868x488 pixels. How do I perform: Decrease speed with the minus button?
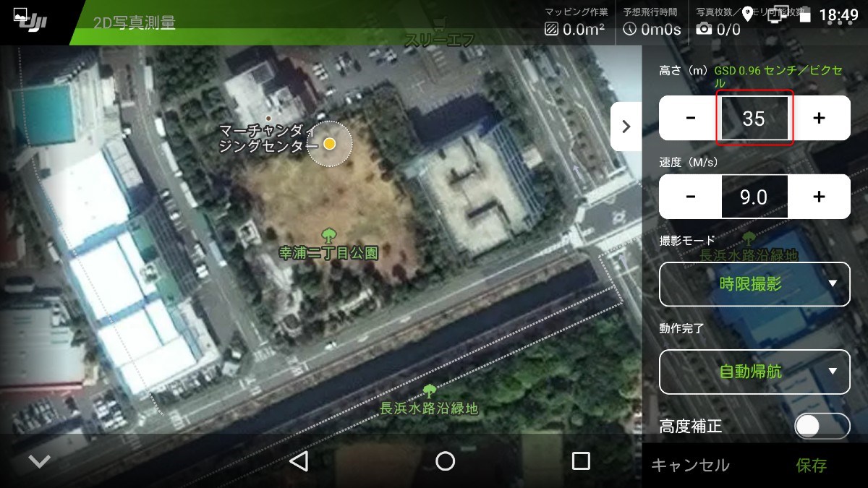690,196
